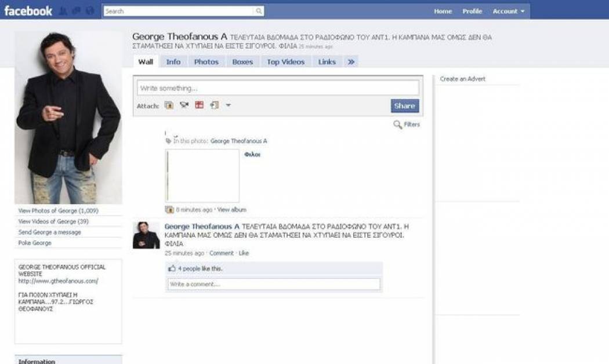Image resolution: width=609 pixels, height=364 pixels.
Task: Click the Write something text box
Action: point(277,88)
